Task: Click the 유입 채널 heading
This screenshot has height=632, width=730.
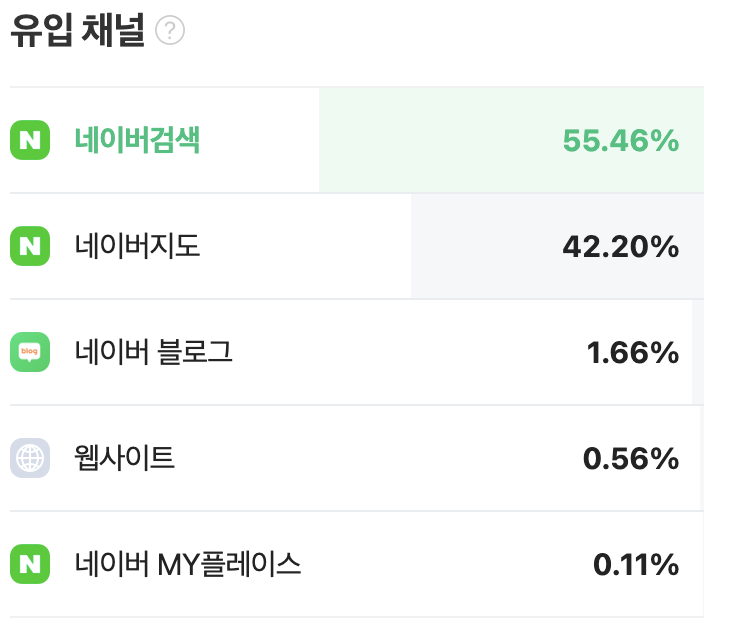Action: pos(78,30)
